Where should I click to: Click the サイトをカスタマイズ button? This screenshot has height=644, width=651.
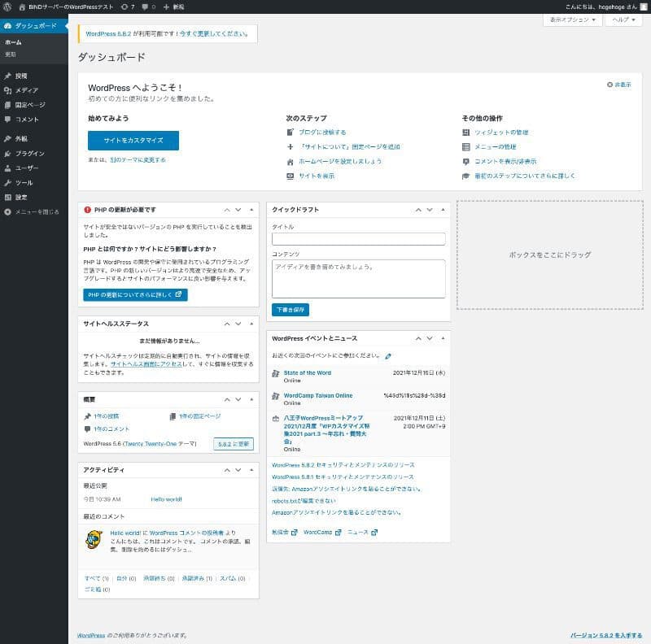(x=133, y=140)
